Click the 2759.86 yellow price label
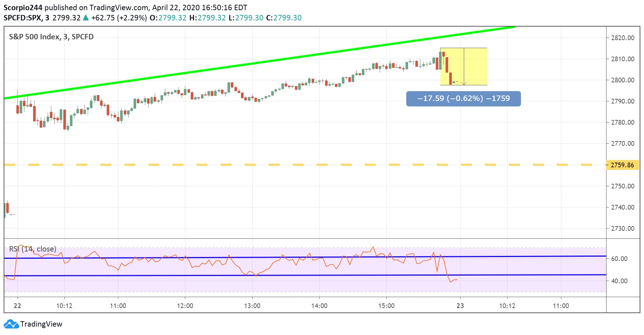 [622, 165]
